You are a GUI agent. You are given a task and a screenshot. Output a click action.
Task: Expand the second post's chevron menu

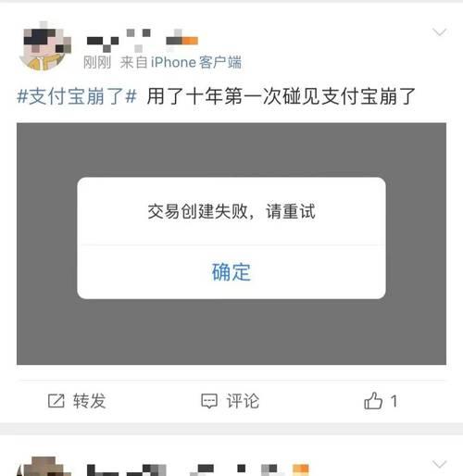tap(439, 464)
